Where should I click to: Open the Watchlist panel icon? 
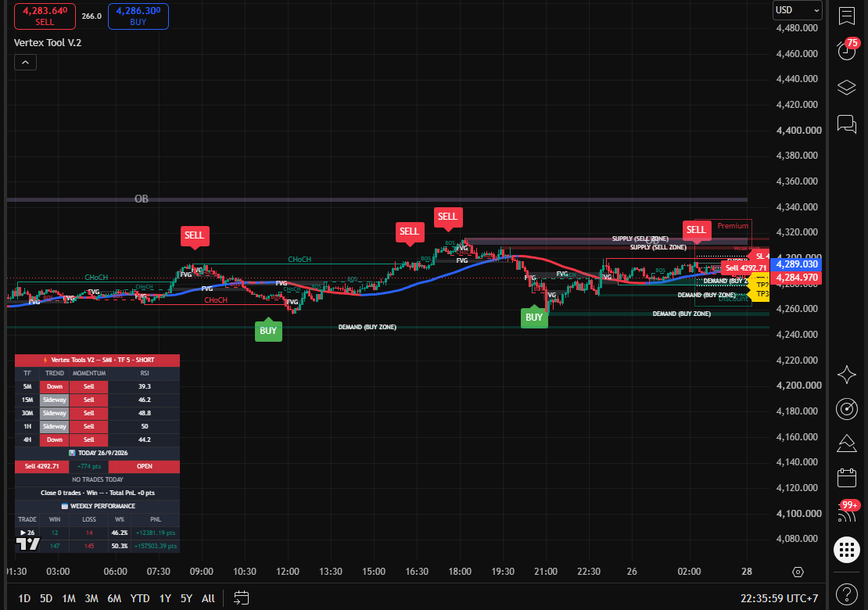coord(846,16)
